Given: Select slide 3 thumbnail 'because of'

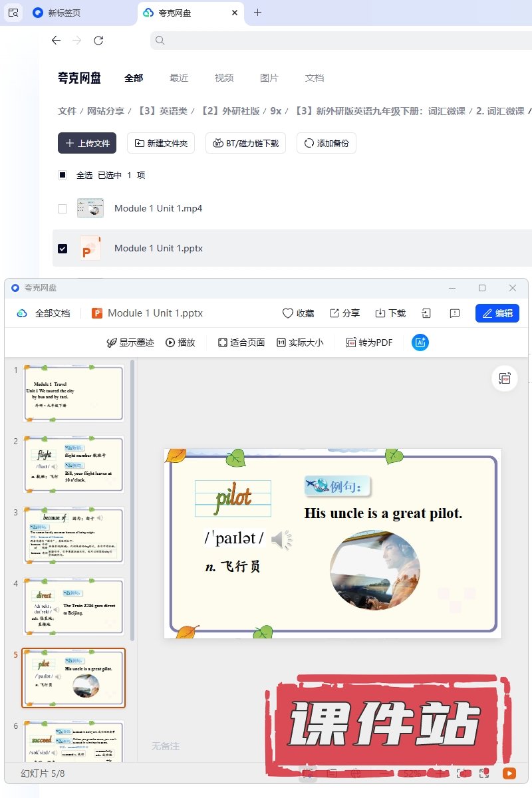Looking at the screenshot, I should (x=73, y=535).
